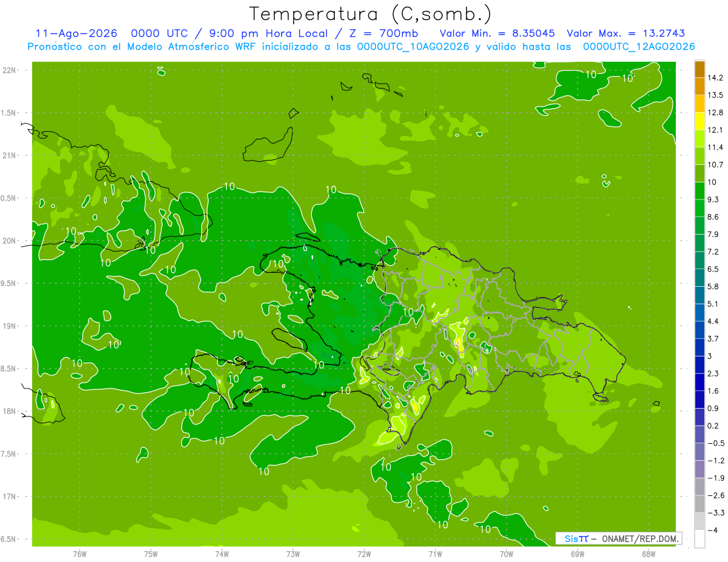Screen dimensions: 728x562
Task: Click the 'ONAMET/REP.DOM.' credit label
Action: coord(641,538)
